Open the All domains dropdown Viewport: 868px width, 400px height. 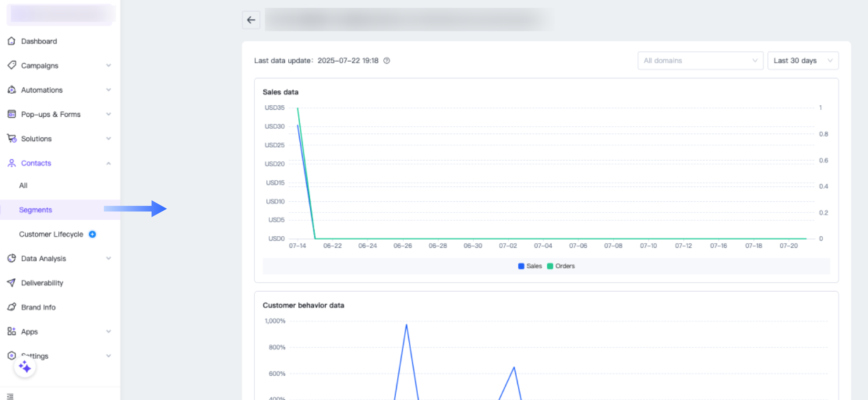[700, 61]
